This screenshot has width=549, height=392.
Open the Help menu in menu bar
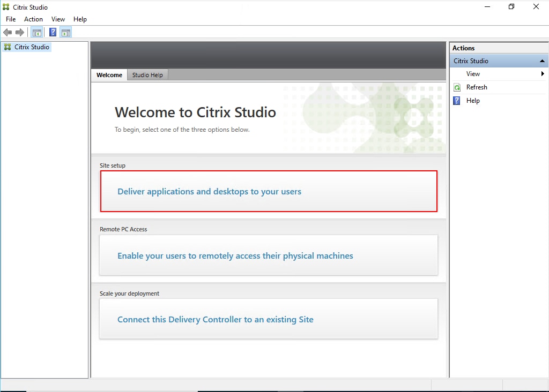click(80, 19)
